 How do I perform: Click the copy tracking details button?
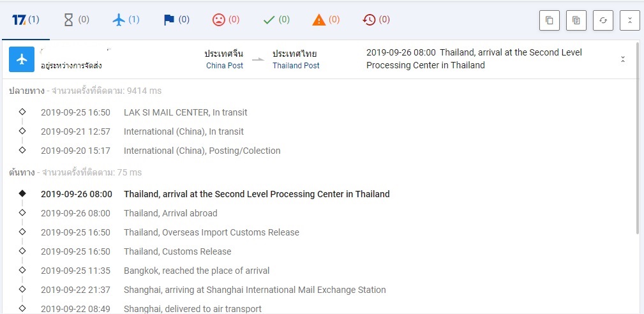click(576, 20)
